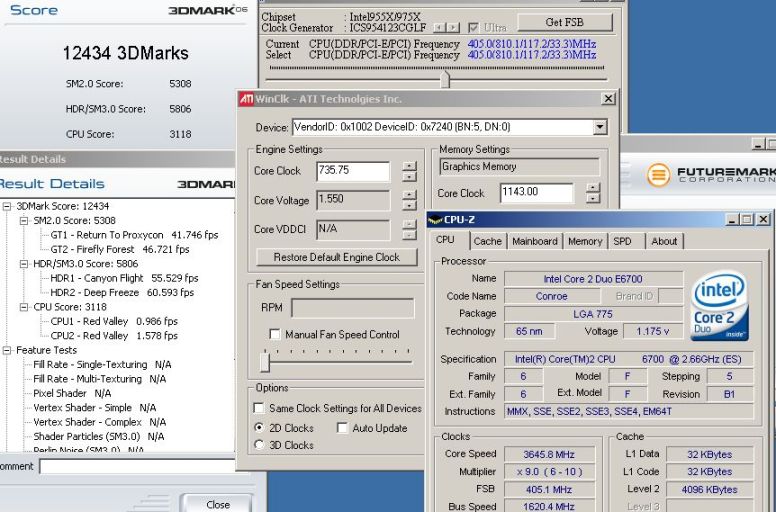Image resolution: width=776 pixels, height=512 pixels.
Task: Toggle the Ultra checkbox
Action: coord(473,28)
